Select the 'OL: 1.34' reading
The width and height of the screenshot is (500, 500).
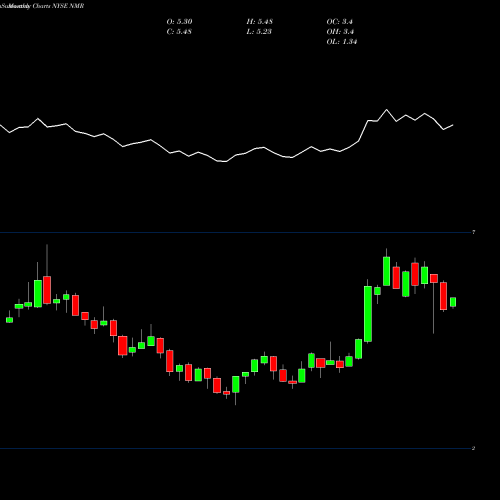point(342,42)
